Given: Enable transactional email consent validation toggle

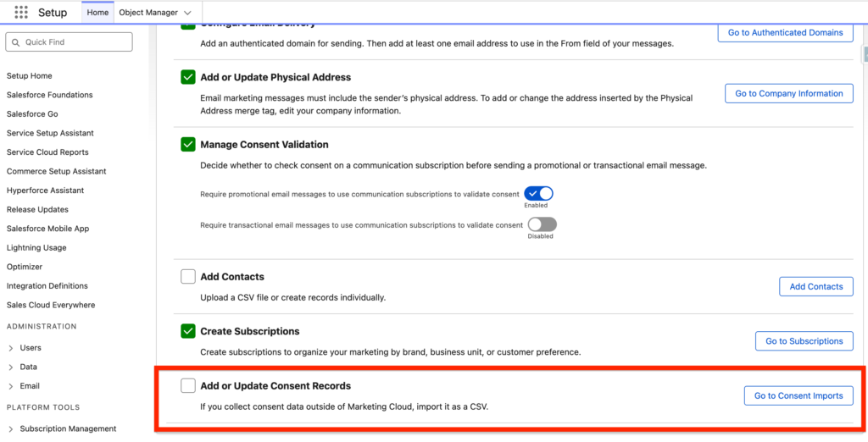Looking at the screenshot, I should click(x=542, y=224).
